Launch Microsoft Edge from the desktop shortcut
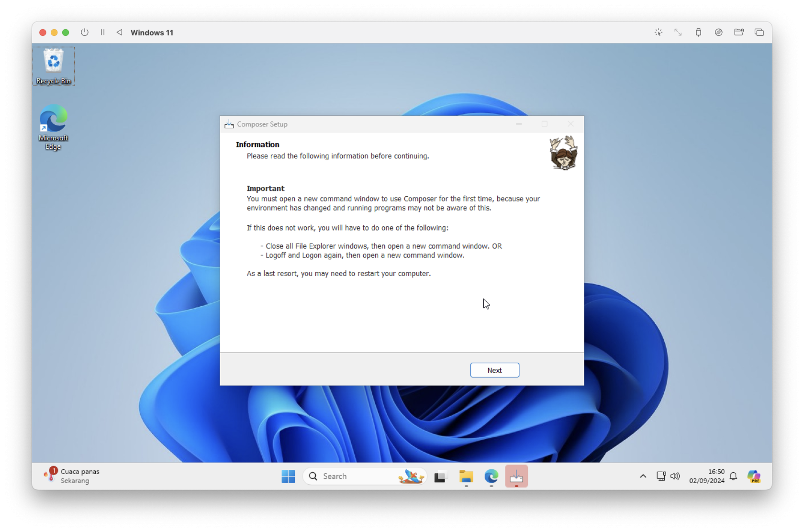Viewport: 804px width, 532px height. tap(53, 127)
